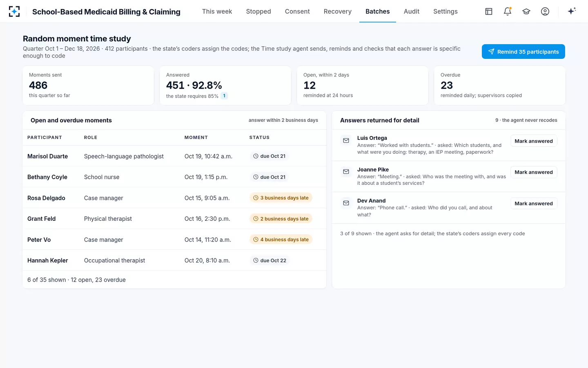
Task: Open the sparkle AI assistant icon
Action: tap(572, 11)
